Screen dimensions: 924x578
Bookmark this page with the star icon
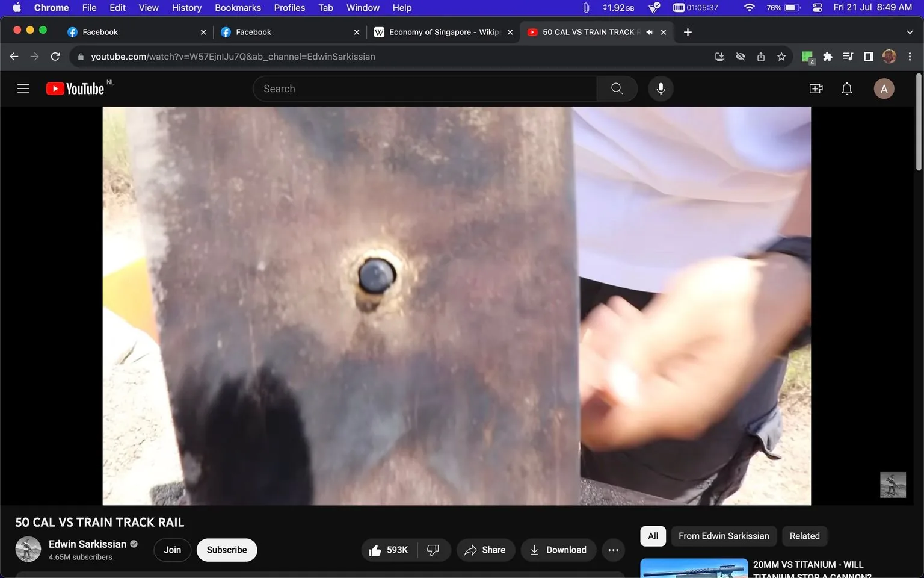click(781, 56)
